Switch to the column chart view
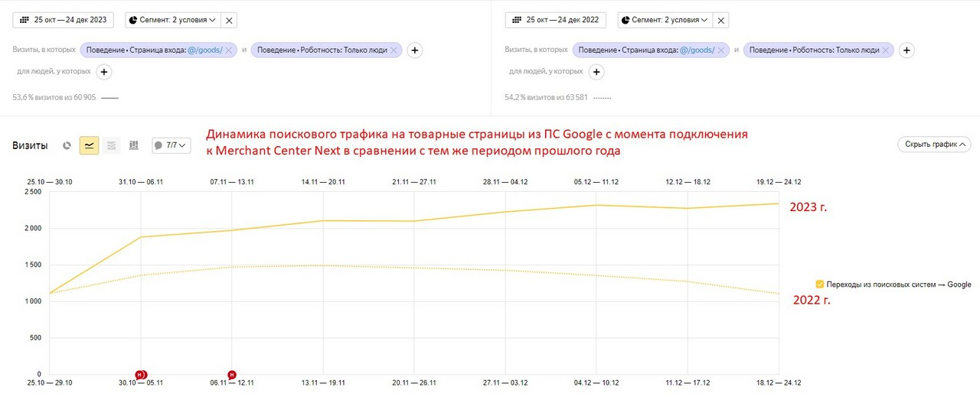The height and width of the screenshot is (416, 980). (x=134, y=145)
